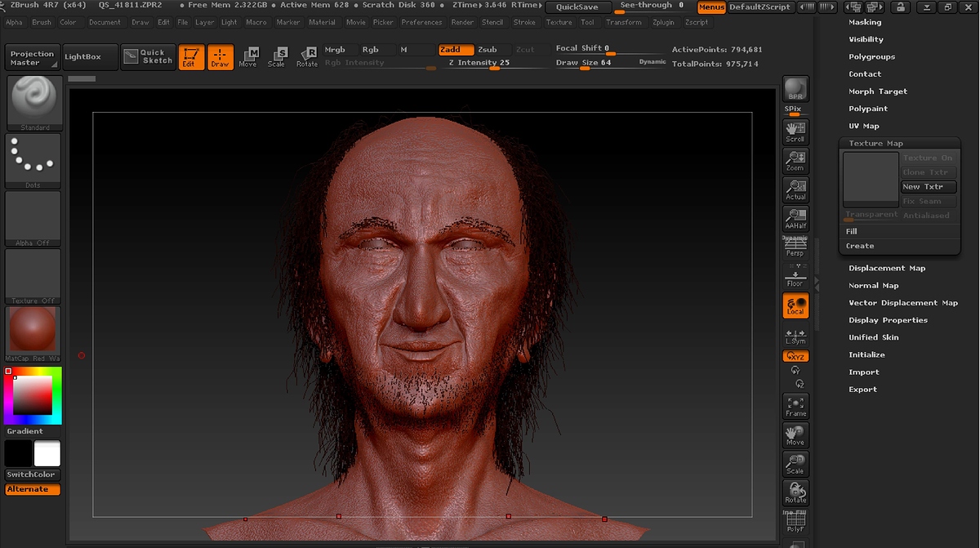This screenshot has height=548, width=980.
Task: Pick a color in the color picker square
Action: (x=33, y=396)
